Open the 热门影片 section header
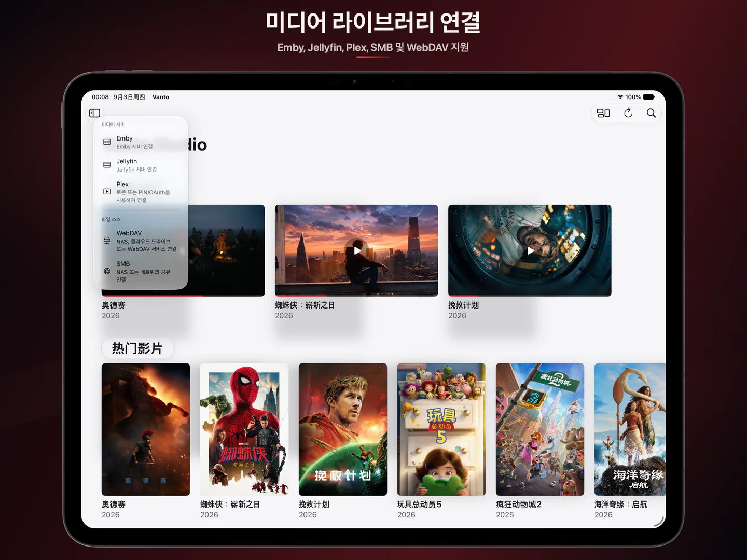This screenshot has height=560, width=747. click(x=137, y=348)
